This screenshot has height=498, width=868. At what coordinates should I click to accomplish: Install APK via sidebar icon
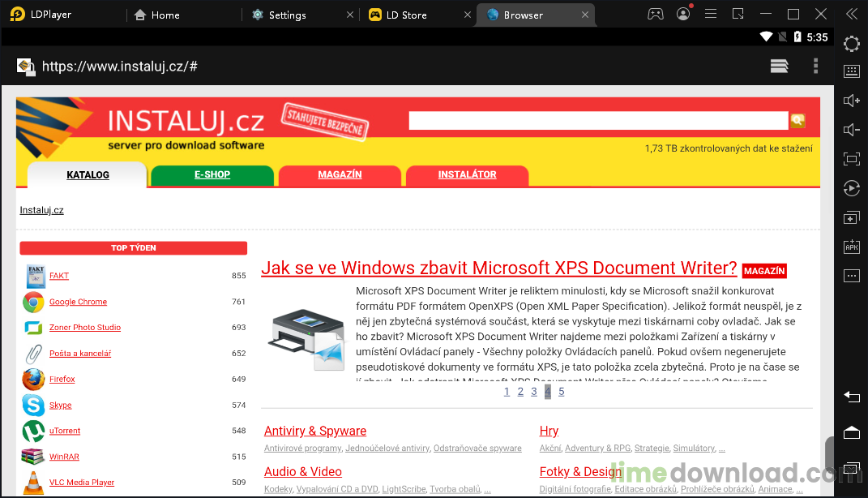[x=852, y=247]
